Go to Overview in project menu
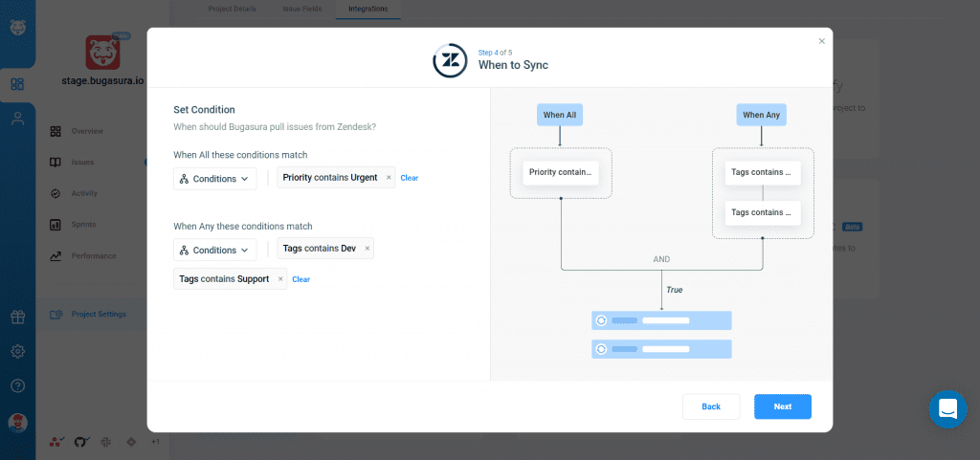The height and width of the screenshot is (460, 980). tap(87, 131)
